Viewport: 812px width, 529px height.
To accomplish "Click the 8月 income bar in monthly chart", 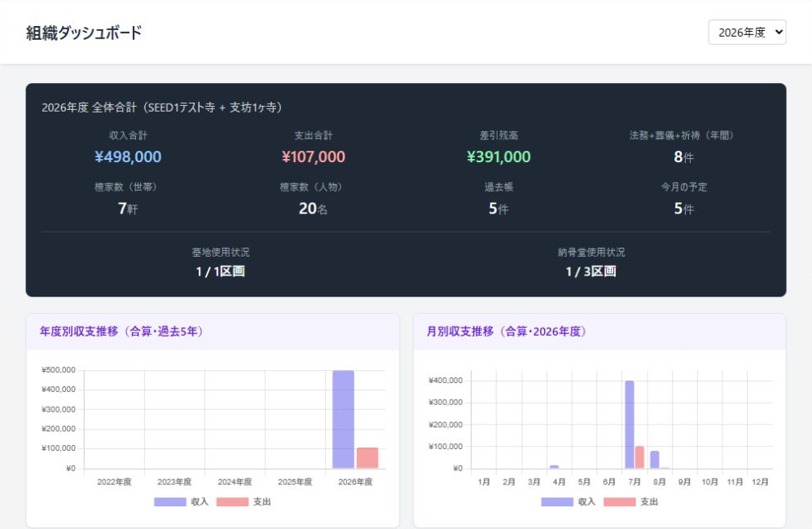I will pyautogui.click(x=655, y=460).
